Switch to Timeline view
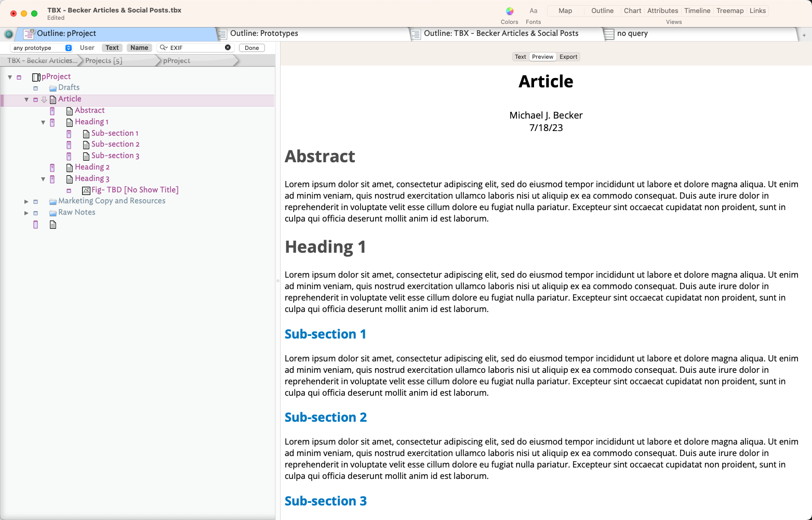Image resolution: width=812 pixels, height=520 pixels. point(697,10)
